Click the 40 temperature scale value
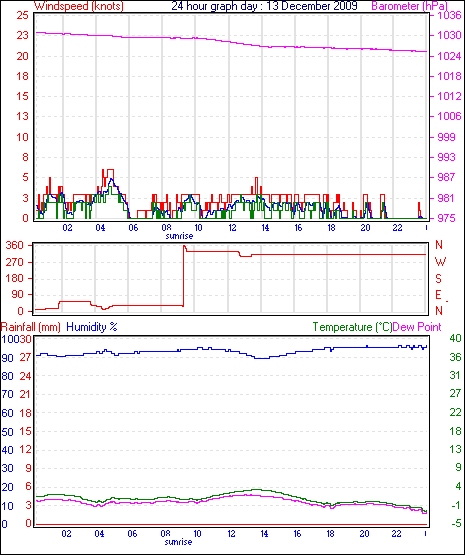Screen dimensions: 465x556 tap(455, 338)
